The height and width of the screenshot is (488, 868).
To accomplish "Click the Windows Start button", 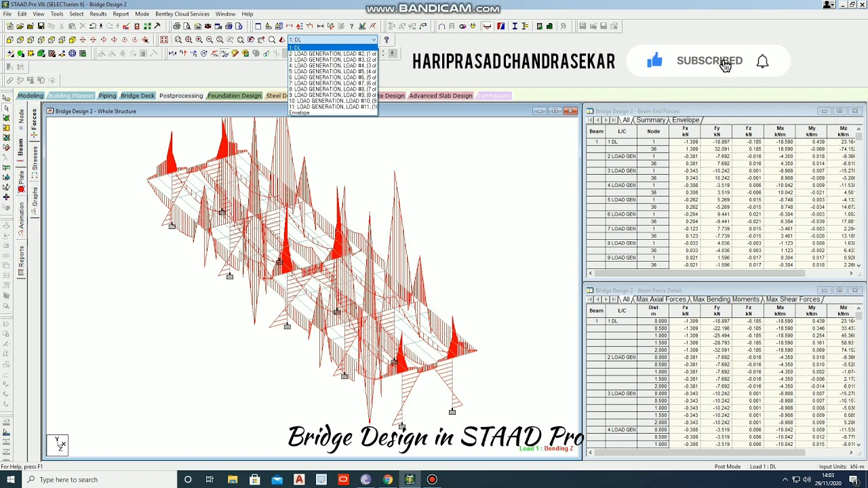I will pyautogui.click(x=11, y=480).
